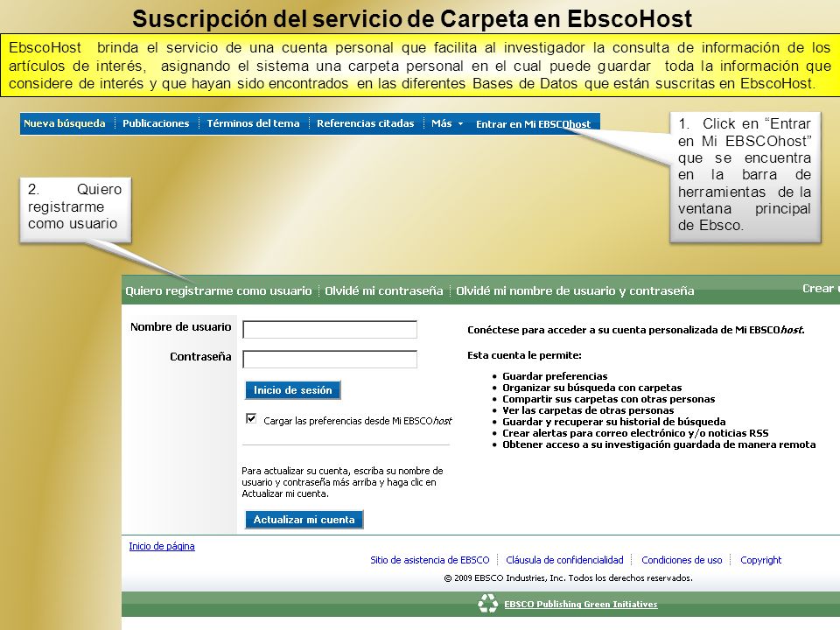Click Quiero registrarme como usuario link
This screenshot has height=630, width=840.
click(x=219, y=290)
